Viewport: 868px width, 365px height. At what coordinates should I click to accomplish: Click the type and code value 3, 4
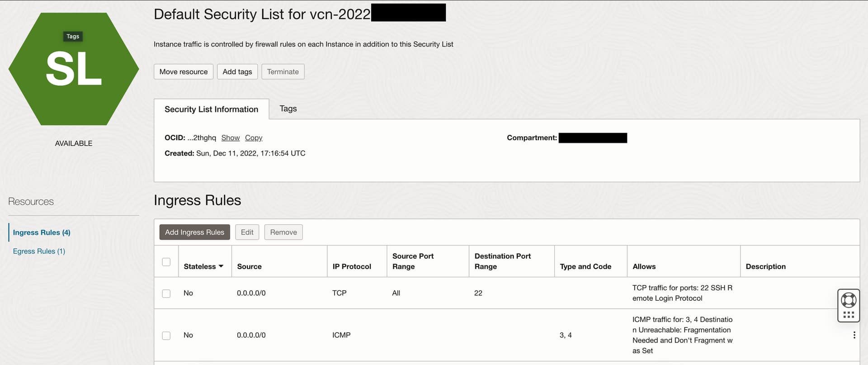tap(566, 335)
